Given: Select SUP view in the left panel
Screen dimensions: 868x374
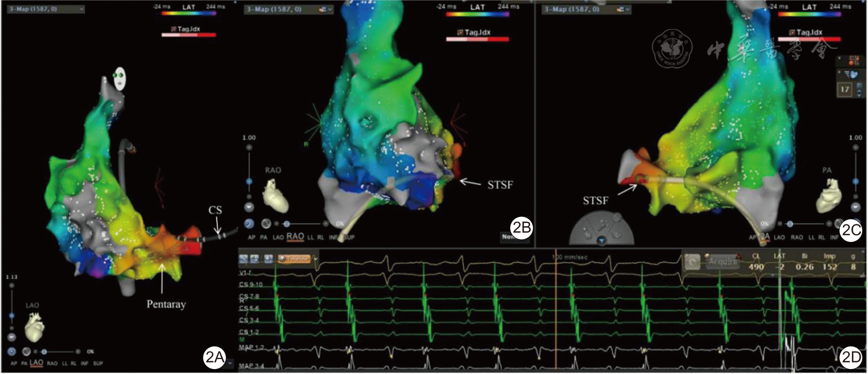Looking at the screenshot, I should [98, 364].
